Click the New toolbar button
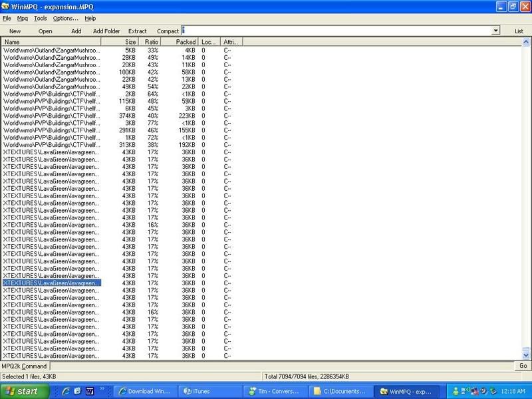532x399 pixels. pos(15,31)
